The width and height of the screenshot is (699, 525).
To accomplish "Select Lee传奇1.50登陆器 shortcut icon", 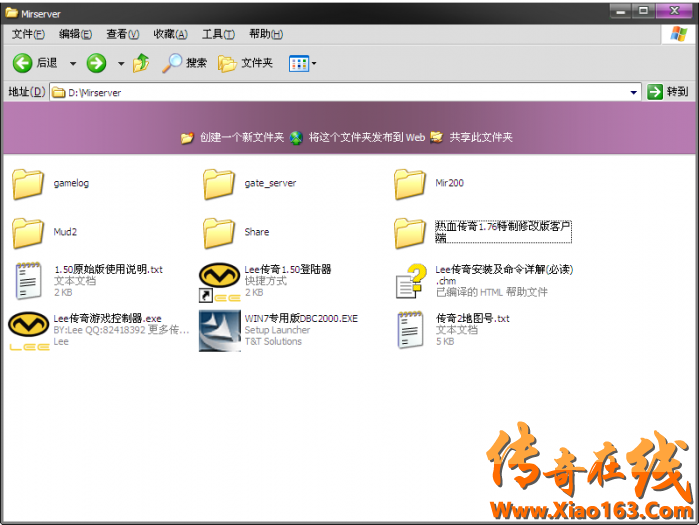I will click(219, 282).
